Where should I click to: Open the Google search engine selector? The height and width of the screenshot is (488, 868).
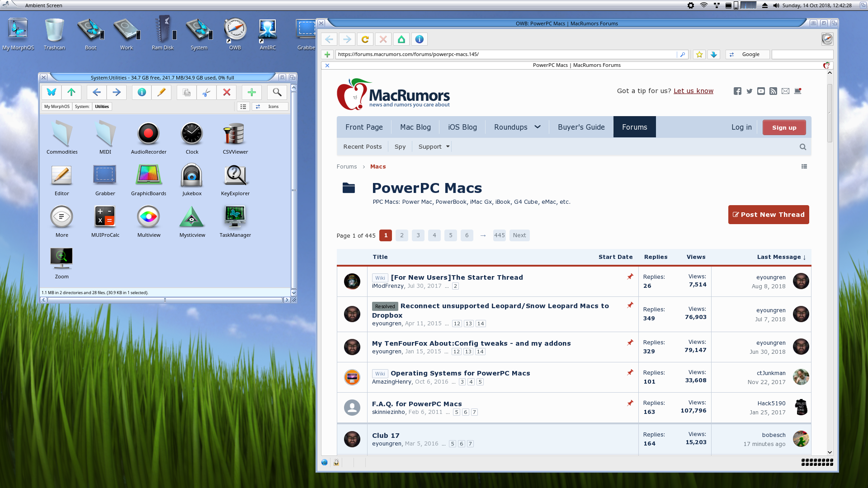(747, 55)
